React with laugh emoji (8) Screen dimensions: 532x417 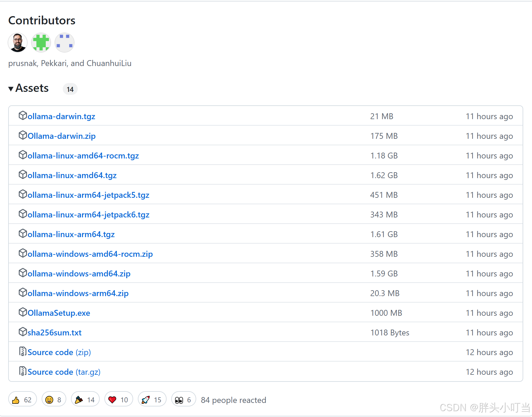[x=54, y=399]
